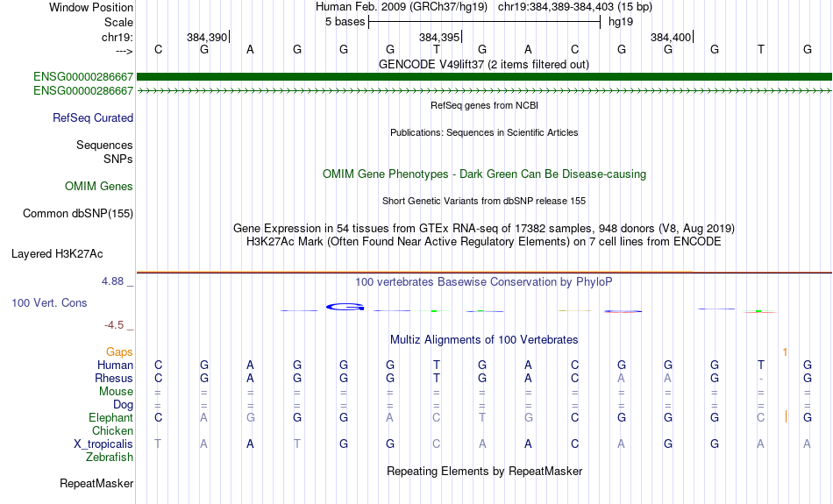Click the RepeatMasker track label
This screenshot has width=833, height=504.
96,483
